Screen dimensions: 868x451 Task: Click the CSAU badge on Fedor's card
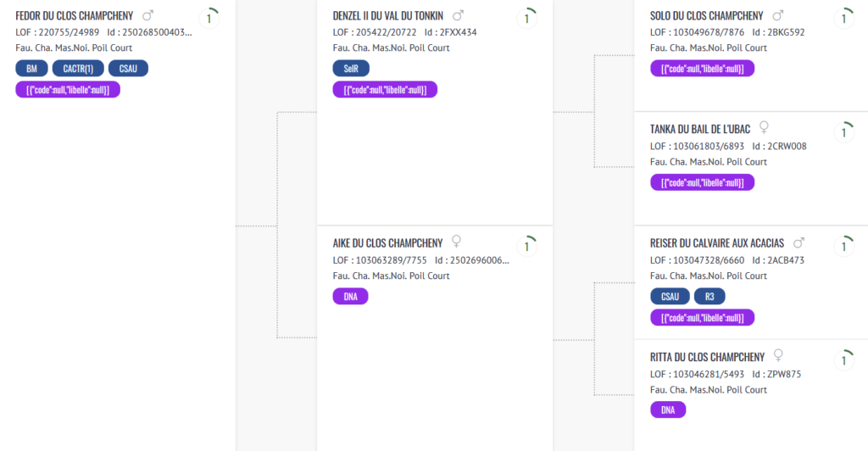coord(129,69)
